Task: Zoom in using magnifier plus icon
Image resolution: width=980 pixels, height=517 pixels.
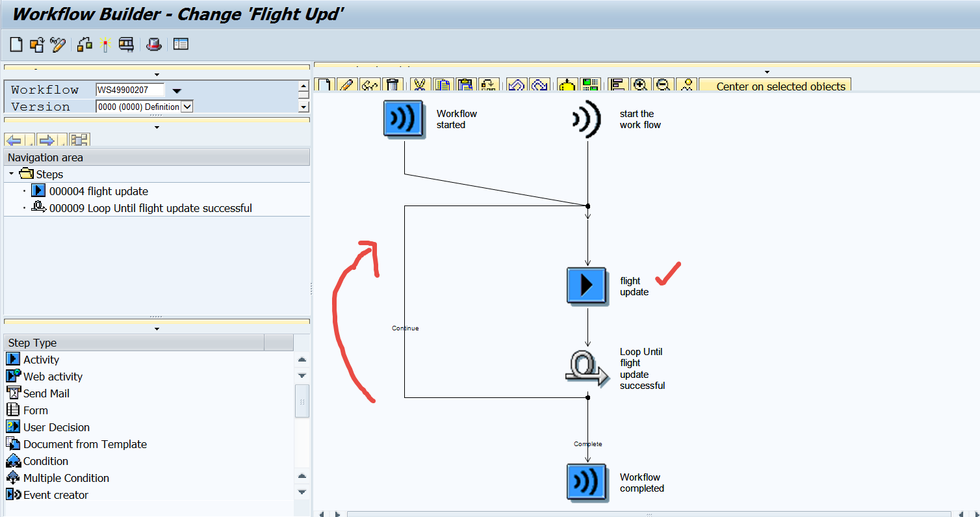Action: point(640,85)
